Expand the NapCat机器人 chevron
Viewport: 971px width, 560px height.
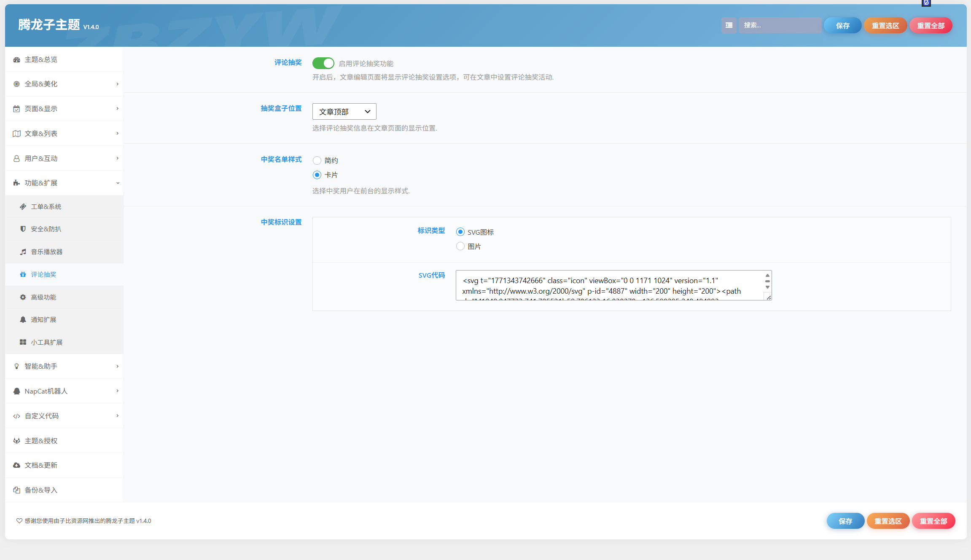117,391
